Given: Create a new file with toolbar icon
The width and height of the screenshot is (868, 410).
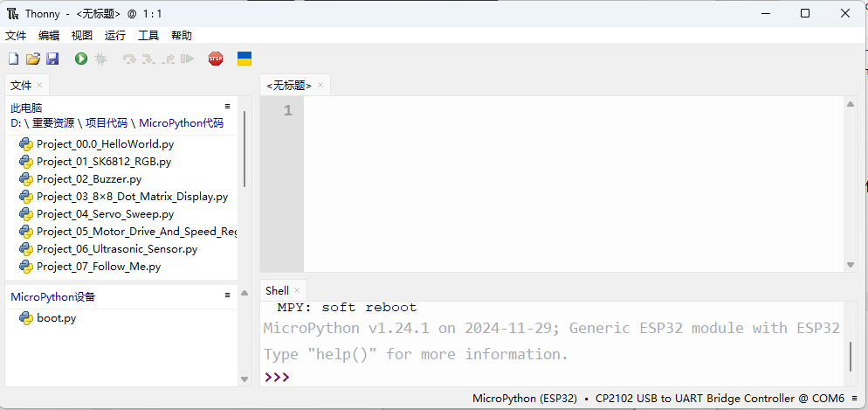Looking at the screenshot, I should [x=13, y=59].
